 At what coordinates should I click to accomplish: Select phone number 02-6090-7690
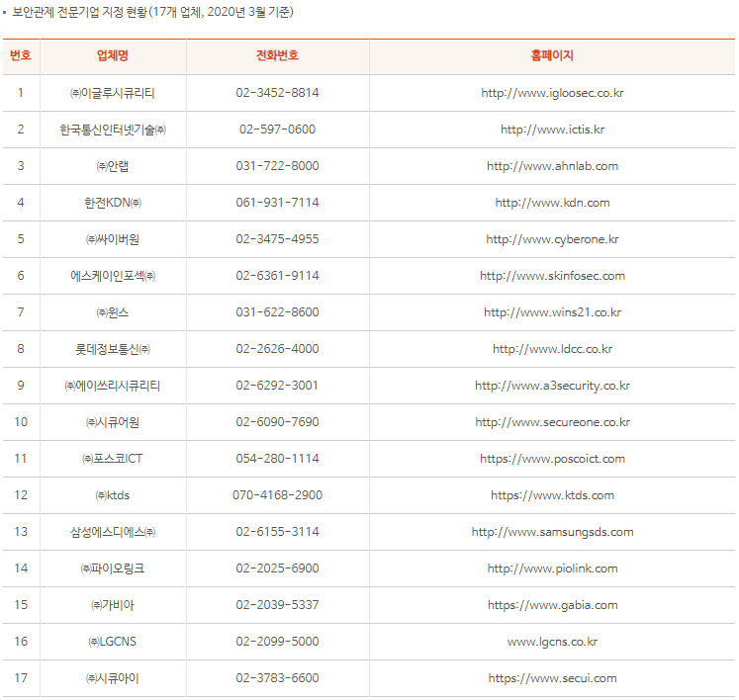277,422
